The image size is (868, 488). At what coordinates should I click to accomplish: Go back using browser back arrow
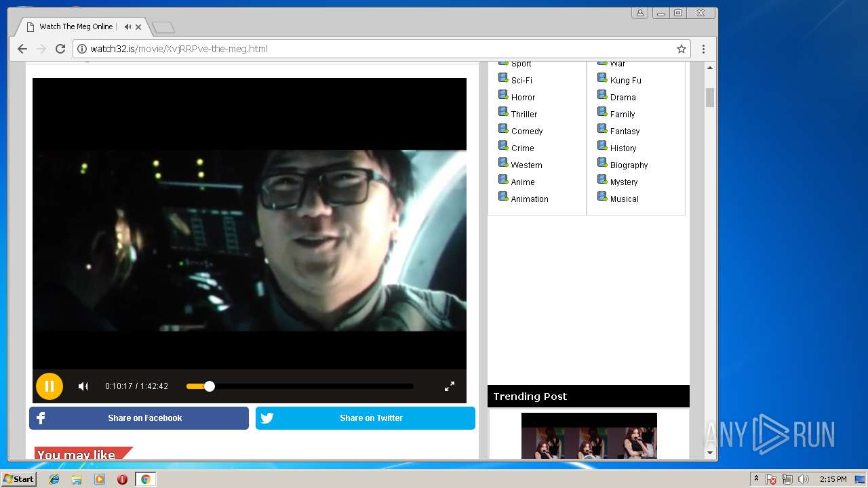[22, 49]
